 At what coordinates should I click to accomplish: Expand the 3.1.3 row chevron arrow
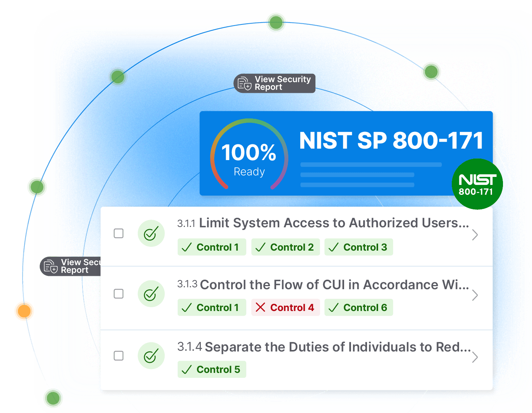475,295
